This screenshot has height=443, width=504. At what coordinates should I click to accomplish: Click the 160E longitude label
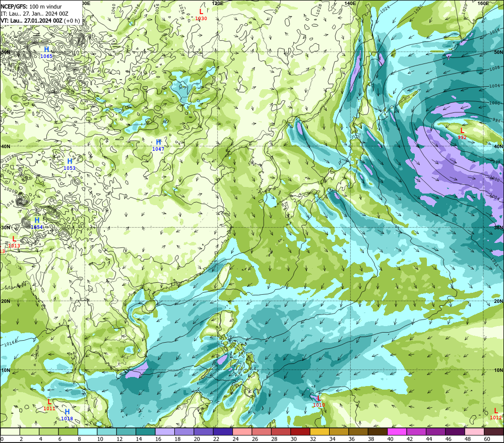(x=483, y=3)
